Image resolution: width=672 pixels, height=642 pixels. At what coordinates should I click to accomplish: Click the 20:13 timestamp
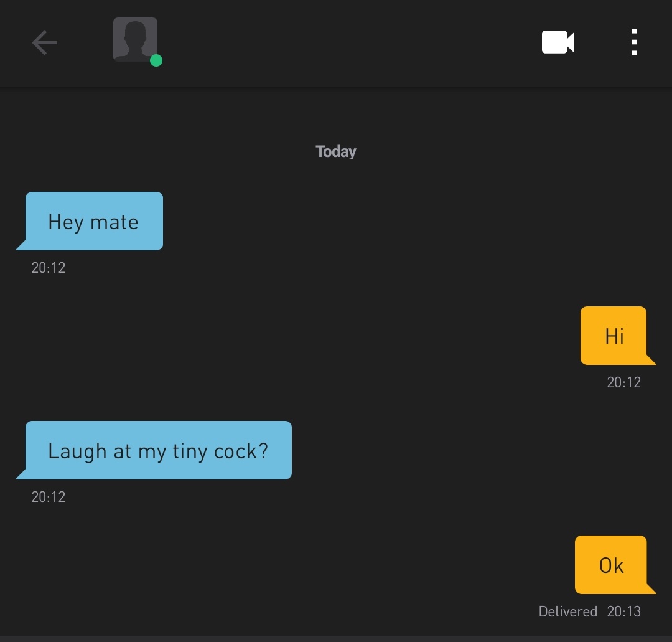(x=624, y=611)
